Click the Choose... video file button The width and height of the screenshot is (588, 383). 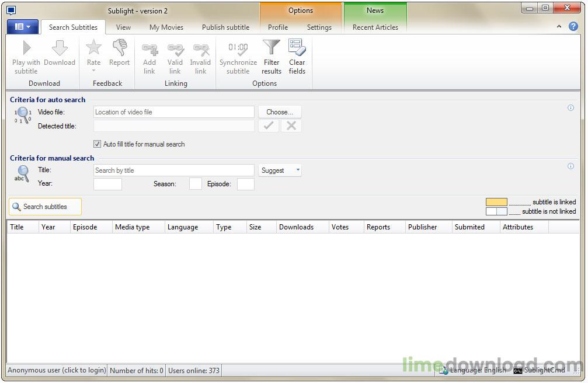coord(280,112)
